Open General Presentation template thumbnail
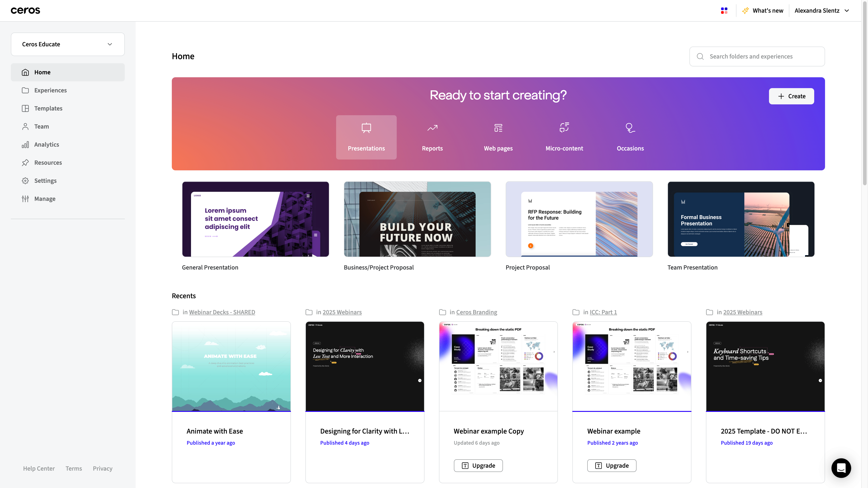 point(255,219)
